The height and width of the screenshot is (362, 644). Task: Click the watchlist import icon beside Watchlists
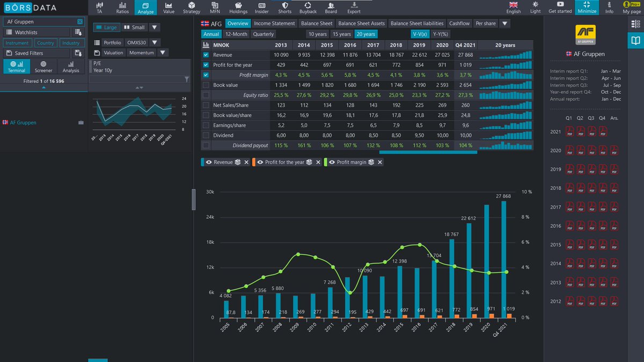click(78, 33)
